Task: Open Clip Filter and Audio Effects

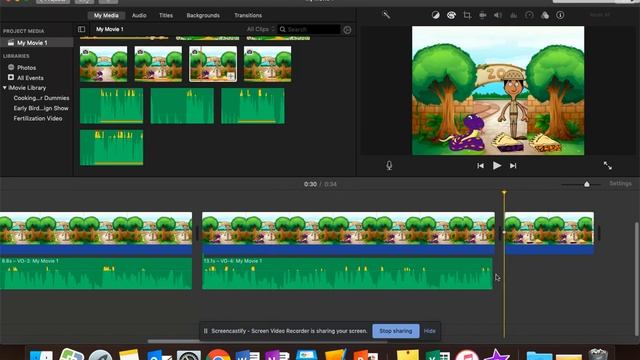Action: 545,15
